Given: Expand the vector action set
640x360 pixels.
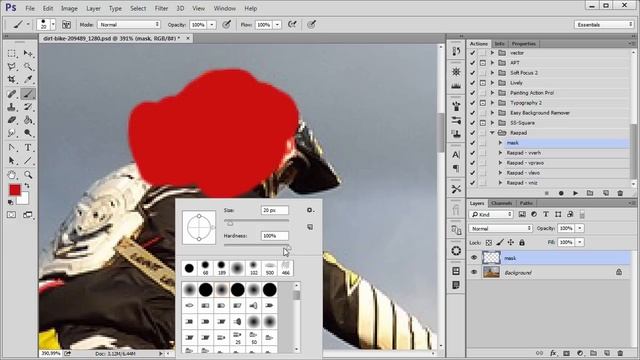Looking at the screenshot, I should pyautogui.click(x=492, y=53).
